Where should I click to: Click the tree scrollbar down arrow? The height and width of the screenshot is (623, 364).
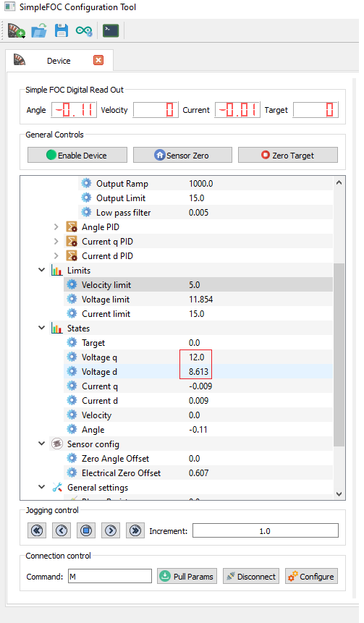pos(339,494)
